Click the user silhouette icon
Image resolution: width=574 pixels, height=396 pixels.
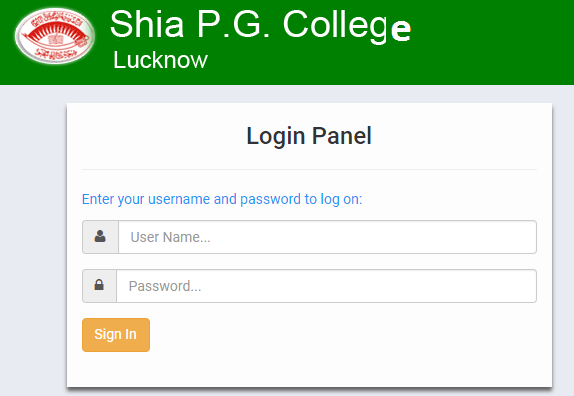100,236
